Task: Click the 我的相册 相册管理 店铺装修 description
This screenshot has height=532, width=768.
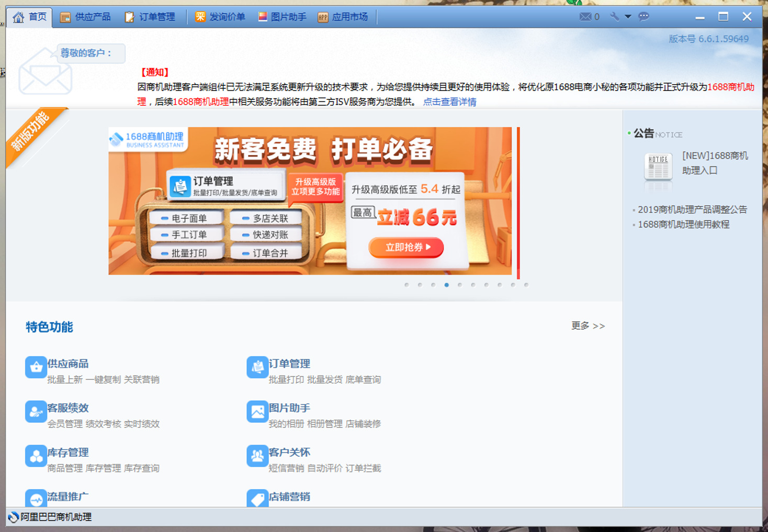Action: (325, 424)
